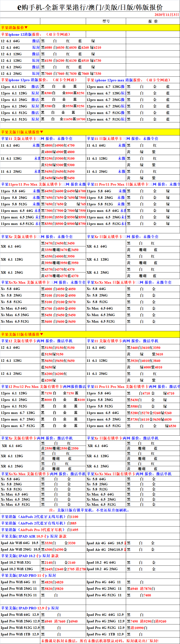Viewport: 180px width, 644px height.
Task: Select cell '黑6940 港7660 白6940'
Action: coord(63,621)
